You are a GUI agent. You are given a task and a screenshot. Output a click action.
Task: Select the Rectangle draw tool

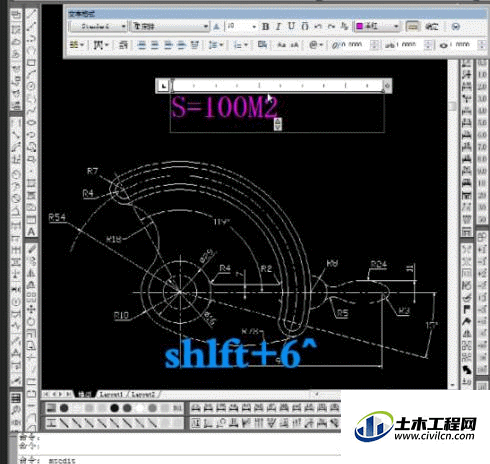31,63
